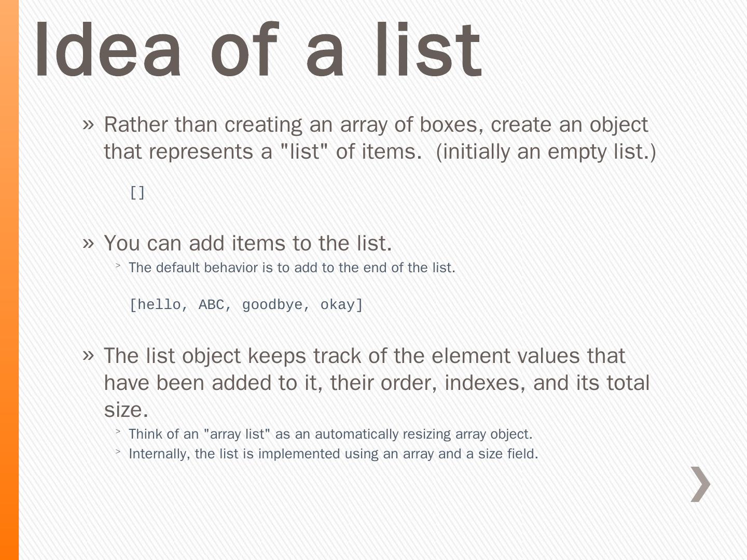The height and width of the screenshot is (560, 747).
Task: Click the bullet marker before "Rather than creating"
Action: pos(88,124)
